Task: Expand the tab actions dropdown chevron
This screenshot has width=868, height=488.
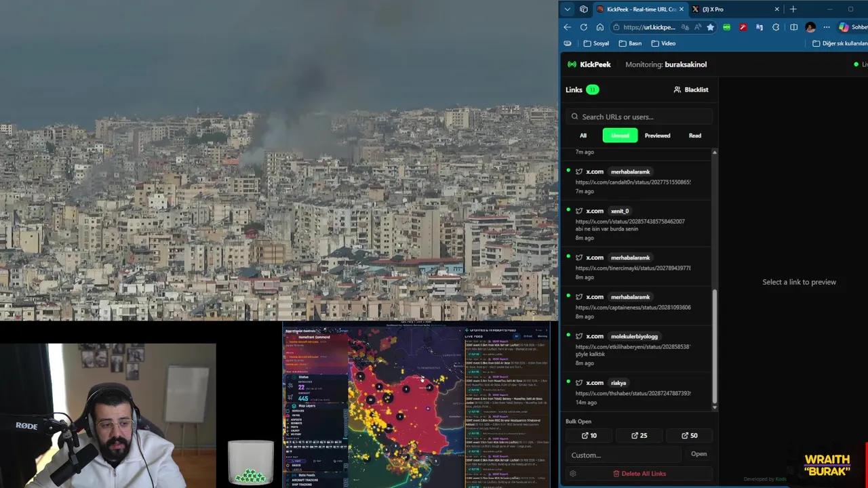Action: point(568,9)
